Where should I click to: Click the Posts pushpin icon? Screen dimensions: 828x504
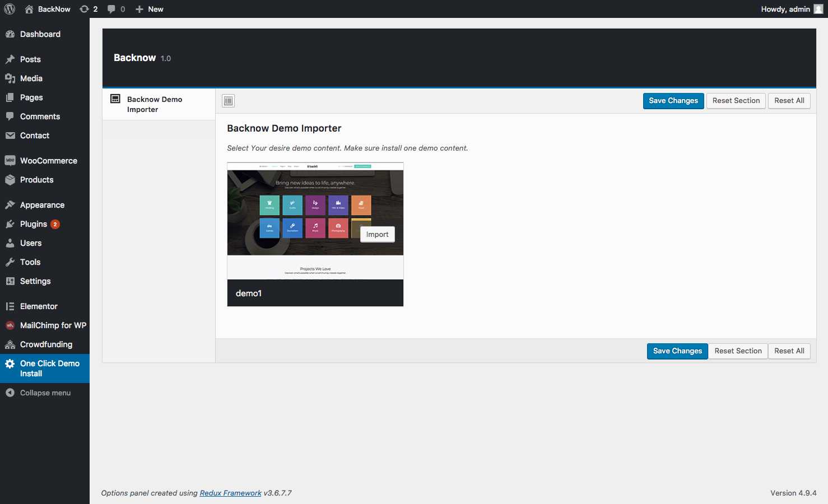coord(10,59)
